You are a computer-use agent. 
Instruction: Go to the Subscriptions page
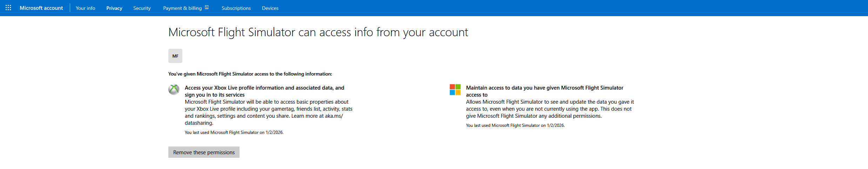[x=236, y=8]
